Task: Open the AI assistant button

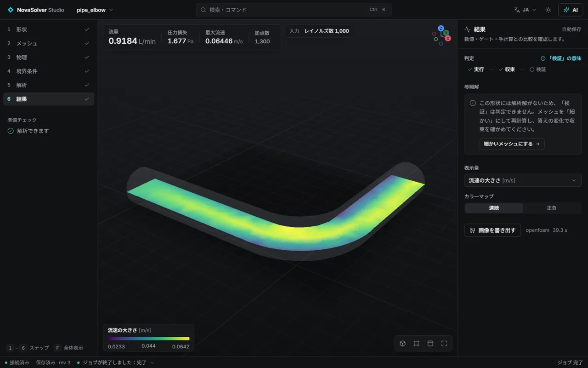Action: [570, 10]
